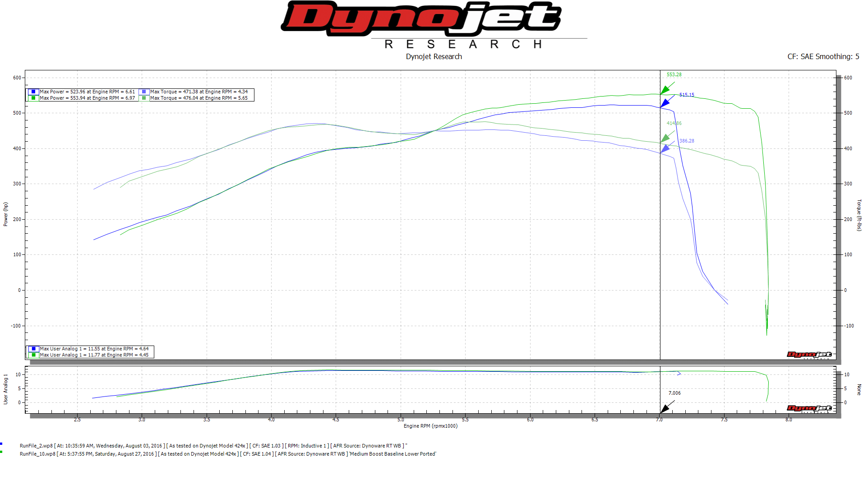The height and width of the screenshot is (489, 868).
Task: Select legend text 'Max Power = 523.96 at Engine RPM = 6.61'
Action: coord(87,92)
